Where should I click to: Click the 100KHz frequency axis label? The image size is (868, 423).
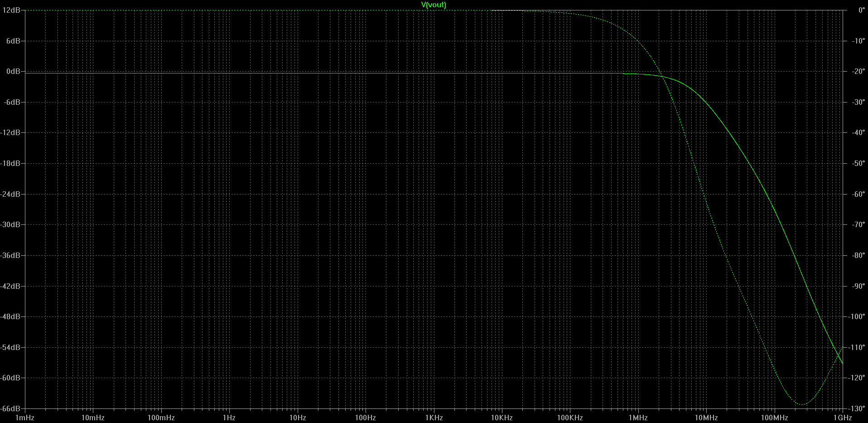(x=569, y=418)
